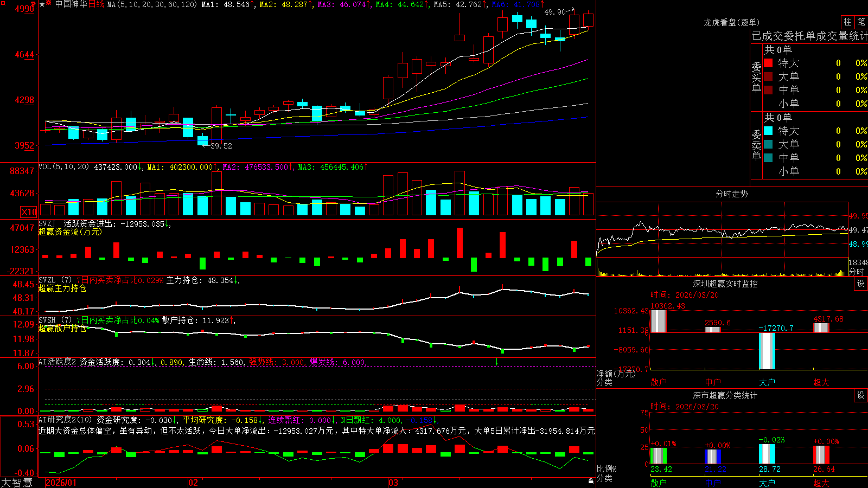Viewport: 868px width, 488px height.
Task: Switch 龙虎看盘 to 柱 view
Action: pyautogui.click(x=847, y=22)
